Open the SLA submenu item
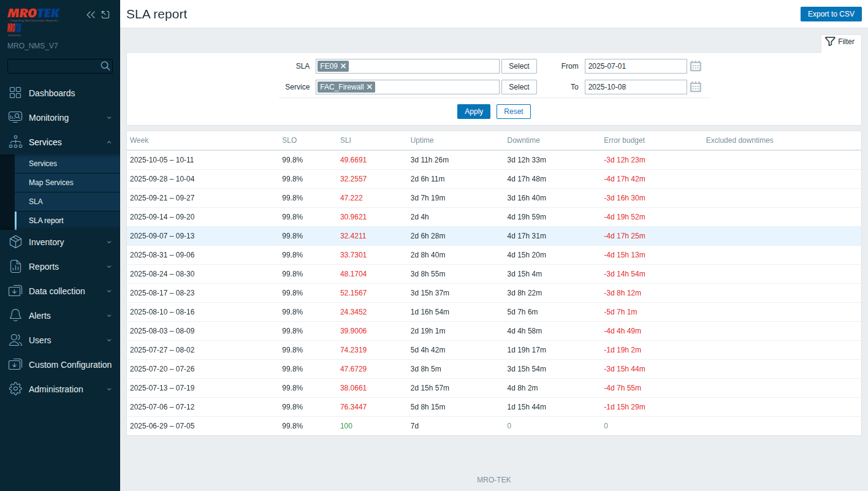 tap(67, 202)
